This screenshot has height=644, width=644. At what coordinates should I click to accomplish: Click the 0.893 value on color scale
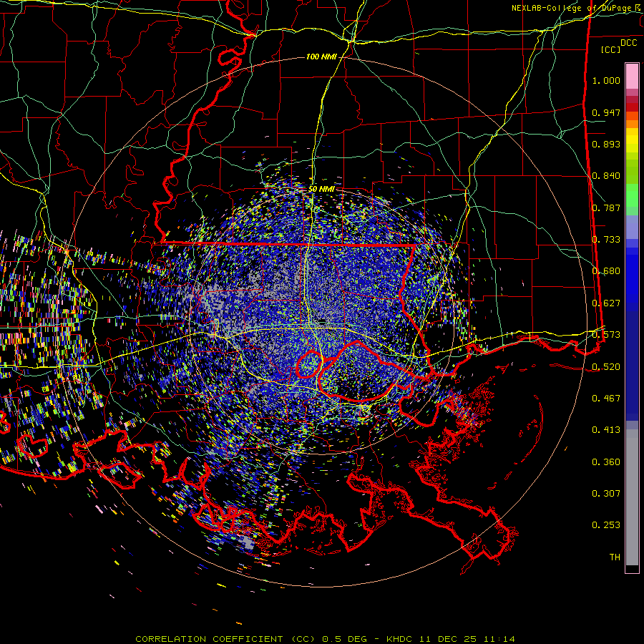pos(606,144)
